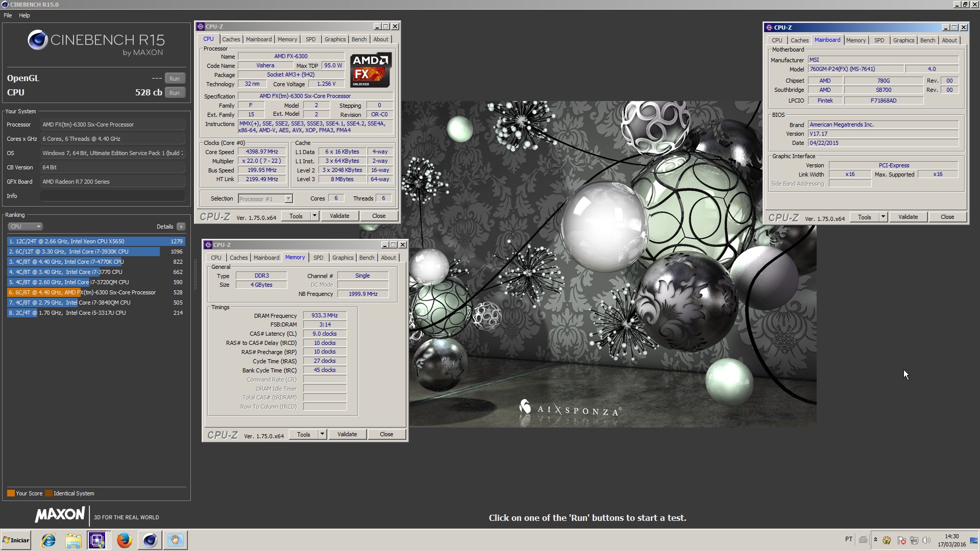Viewport: 980px width, 551px height.
Task: Select the Core i7-4770K ranking row
Action: coord(96,262)
